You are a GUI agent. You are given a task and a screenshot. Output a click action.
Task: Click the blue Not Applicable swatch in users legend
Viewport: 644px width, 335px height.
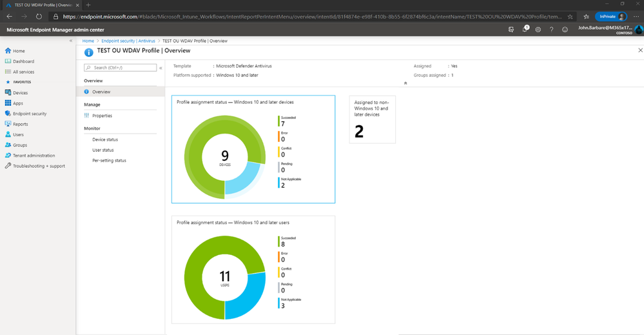point(279,303)
